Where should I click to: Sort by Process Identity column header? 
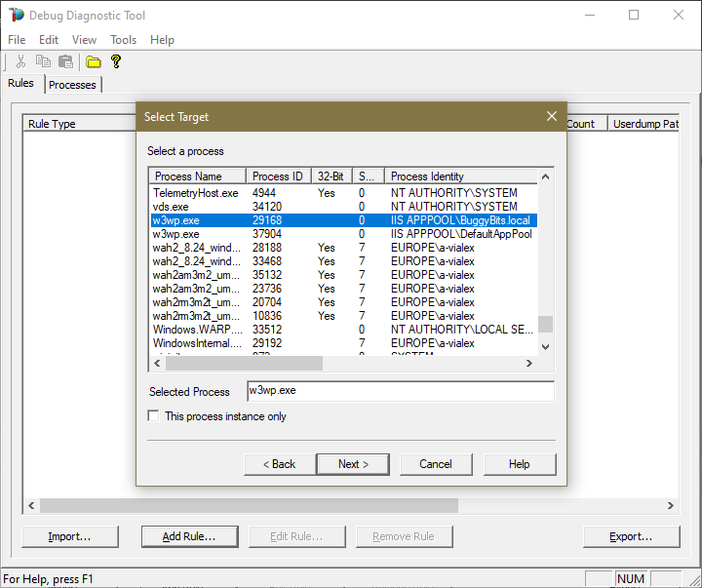pyautogui.click(x=461, y=176)
